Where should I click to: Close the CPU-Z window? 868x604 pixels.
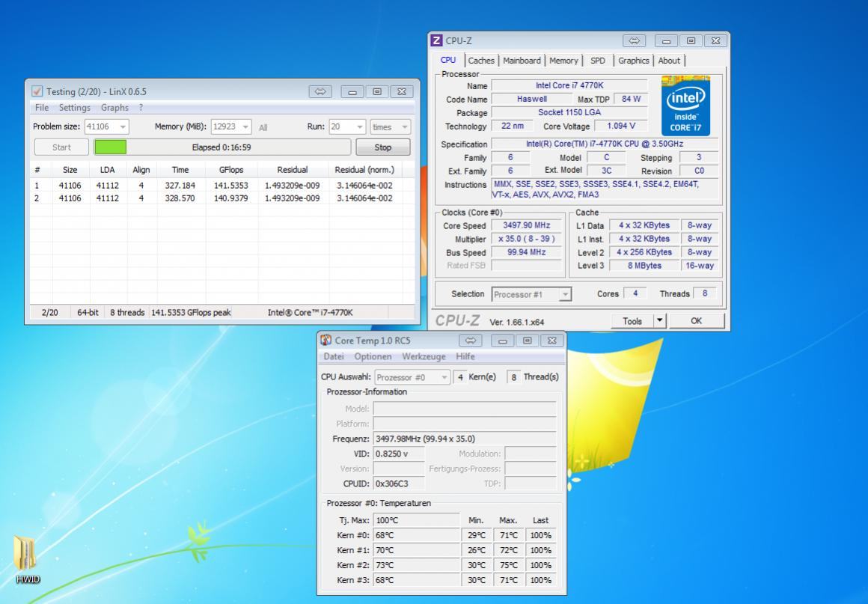click(x=716, y=40)
